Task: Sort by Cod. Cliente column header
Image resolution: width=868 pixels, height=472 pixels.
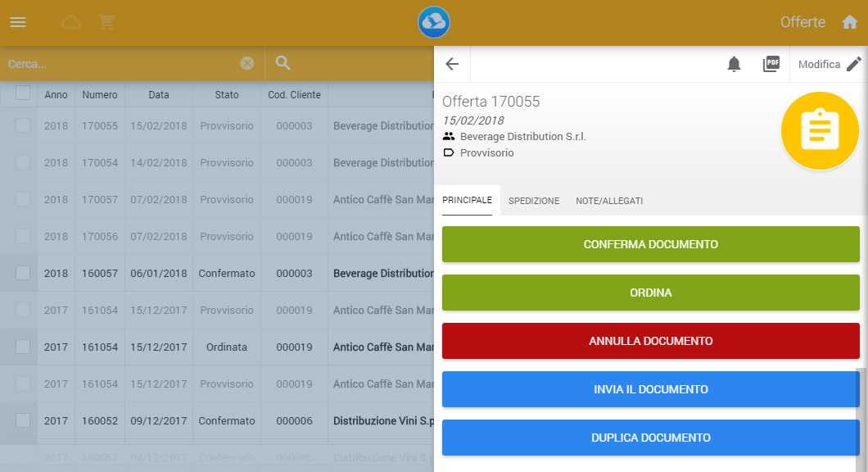Action: (295, 95)
